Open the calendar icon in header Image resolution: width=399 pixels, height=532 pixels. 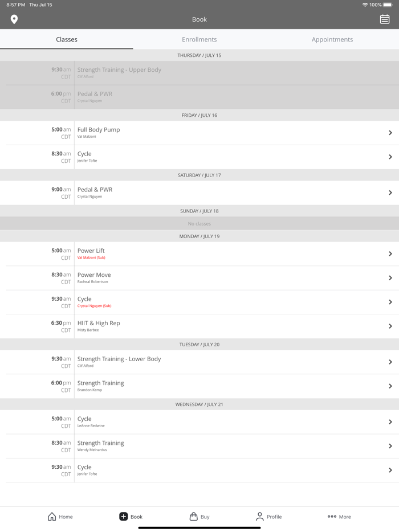pyautogui.click(x=385, y=19)
